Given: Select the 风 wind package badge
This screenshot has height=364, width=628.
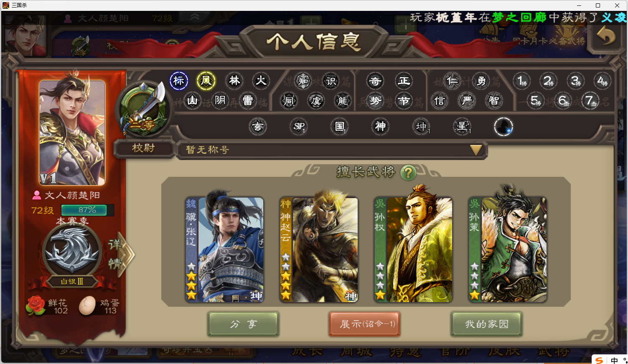Looking at the screenshot, I should tap(206, 81).
